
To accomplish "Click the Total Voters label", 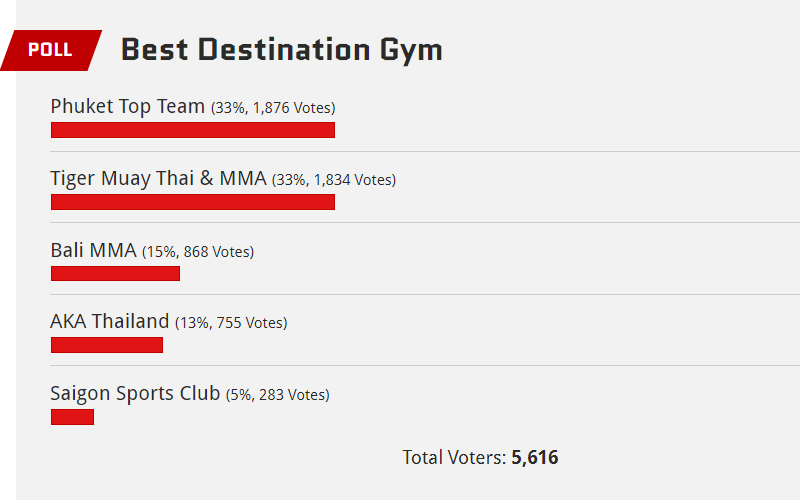I will pyautogui.click(x=454, y=457).
